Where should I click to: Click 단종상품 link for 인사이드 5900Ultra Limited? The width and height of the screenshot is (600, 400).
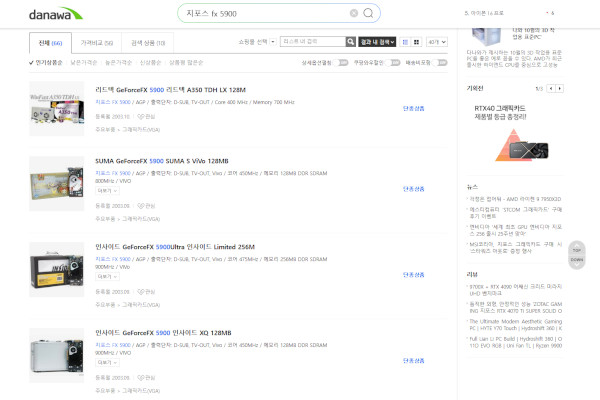tap(414, 275)
